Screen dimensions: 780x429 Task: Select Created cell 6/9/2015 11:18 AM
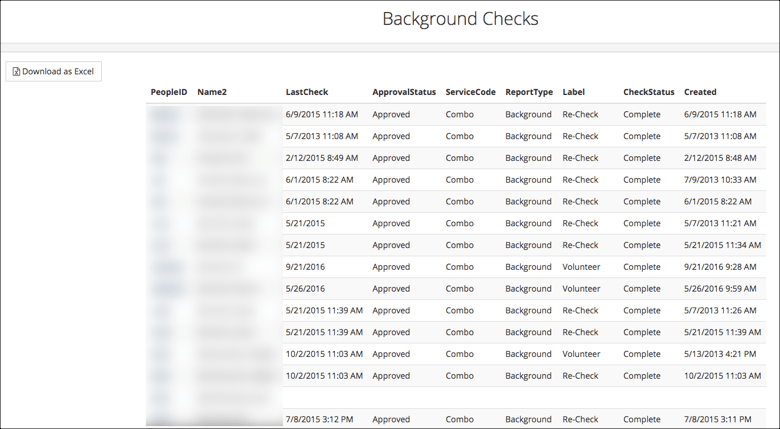click(x=720, y=114)
